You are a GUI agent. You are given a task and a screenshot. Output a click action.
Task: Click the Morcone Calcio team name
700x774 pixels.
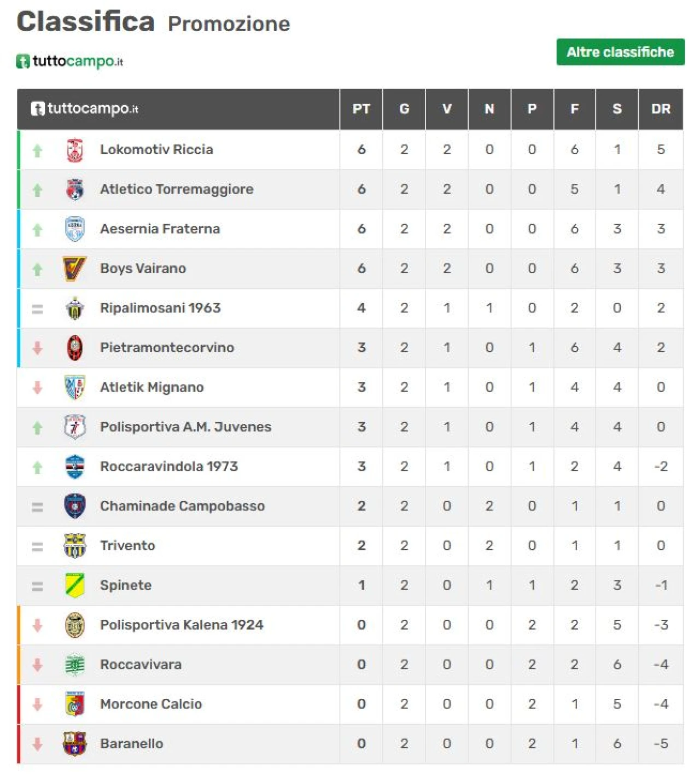(x=151, y=704)
